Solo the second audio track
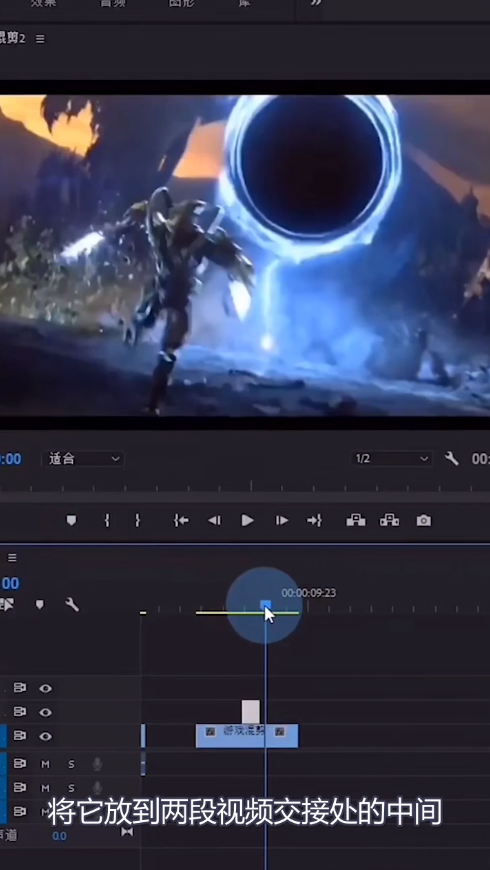 pyautogui.click(x=71, y=788)
